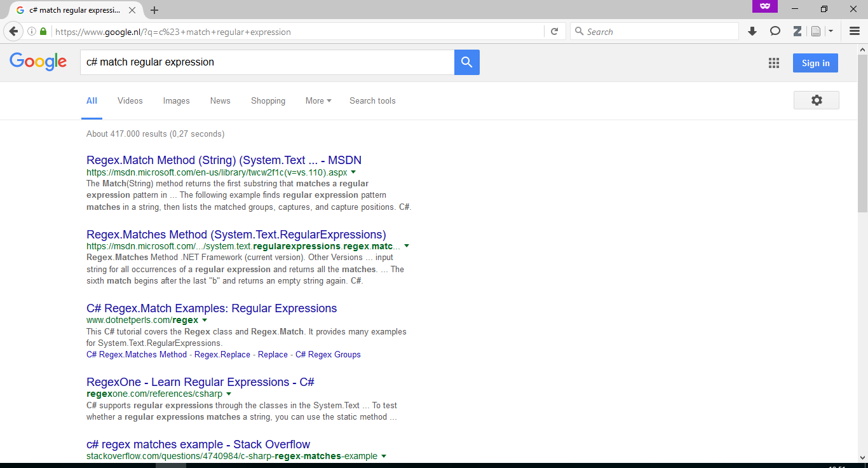The width and height of the screenshot is (868, 468).
Task: Open the c# regex matches example Stack Overflow result
Action: click(x=198, y=444)
